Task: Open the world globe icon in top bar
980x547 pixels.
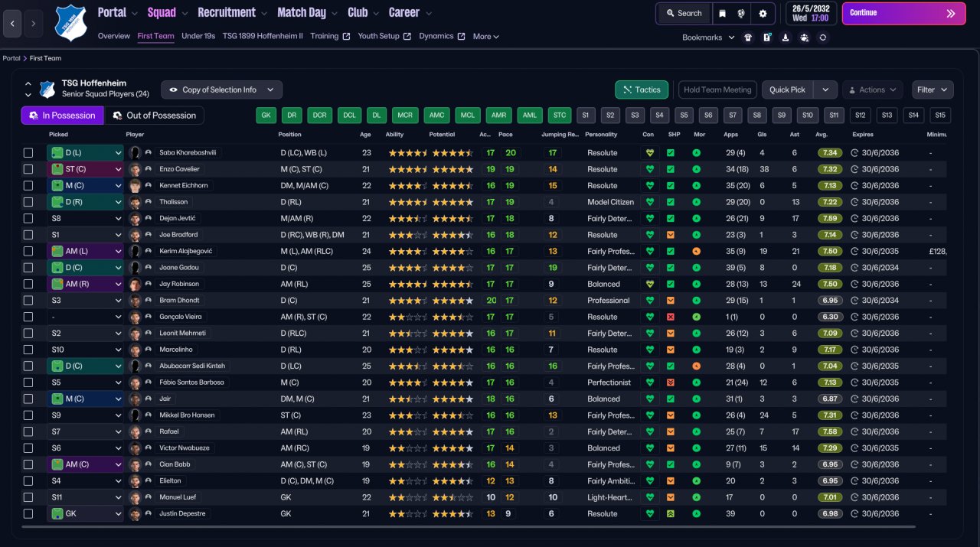Action: 742,13
